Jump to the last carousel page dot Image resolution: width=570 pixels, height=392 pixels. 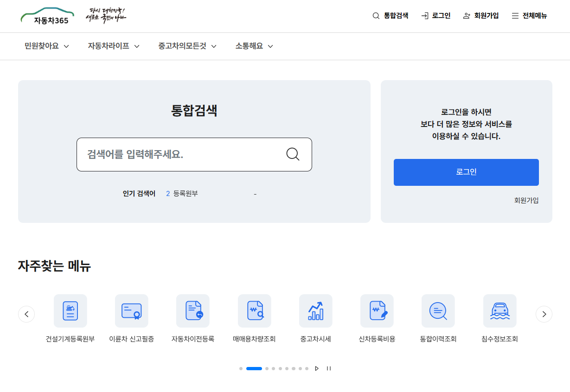point(307,368)
